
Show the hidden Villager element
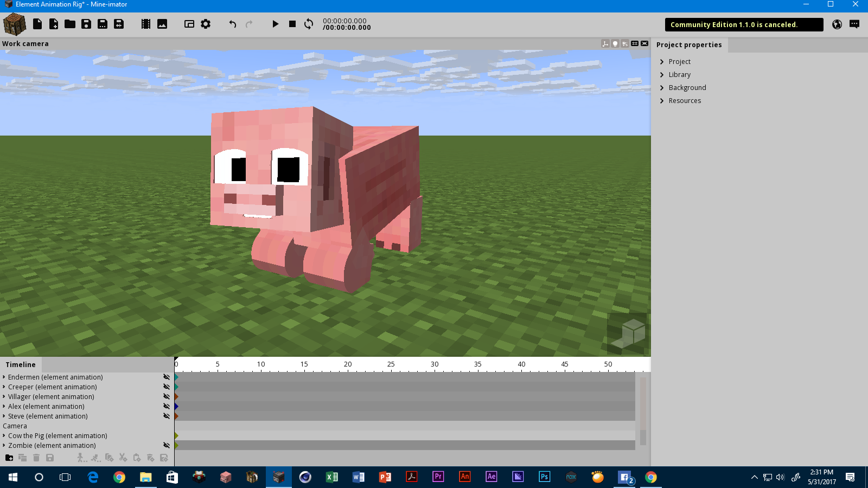pyautogui.click(x=167, y=396)
